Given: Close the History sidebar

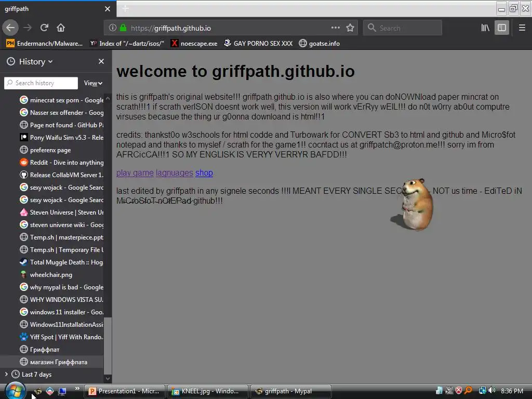Looking at the screenshot, I should (x=101, y=61).
